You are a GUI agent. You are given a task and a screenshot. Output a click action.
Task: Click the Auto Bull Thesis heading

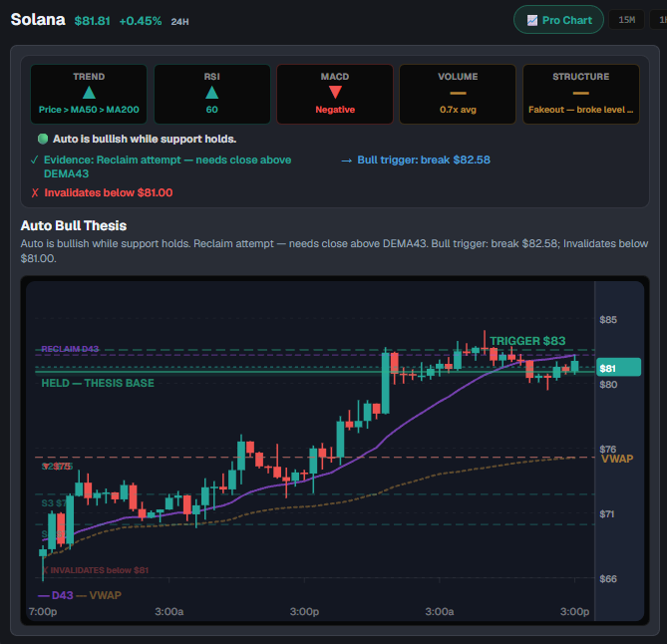coord(74,225)
